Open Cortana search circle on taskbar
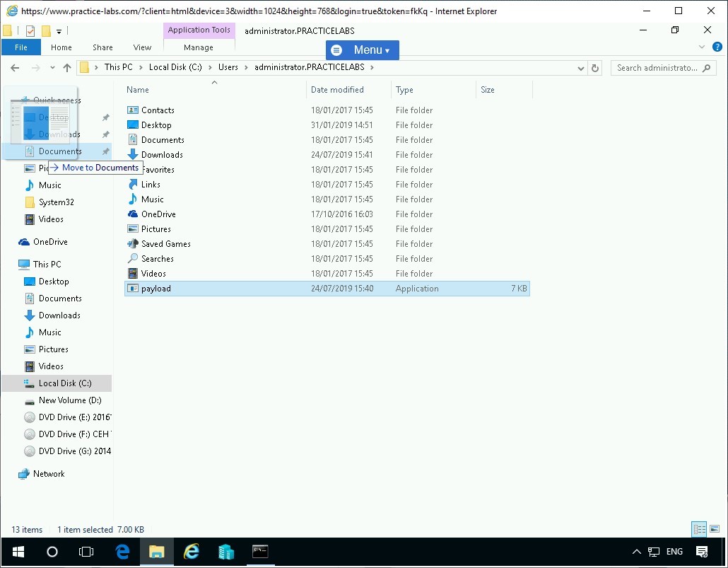The height and width of the screenshot is (568, 728). click(52, 552)
